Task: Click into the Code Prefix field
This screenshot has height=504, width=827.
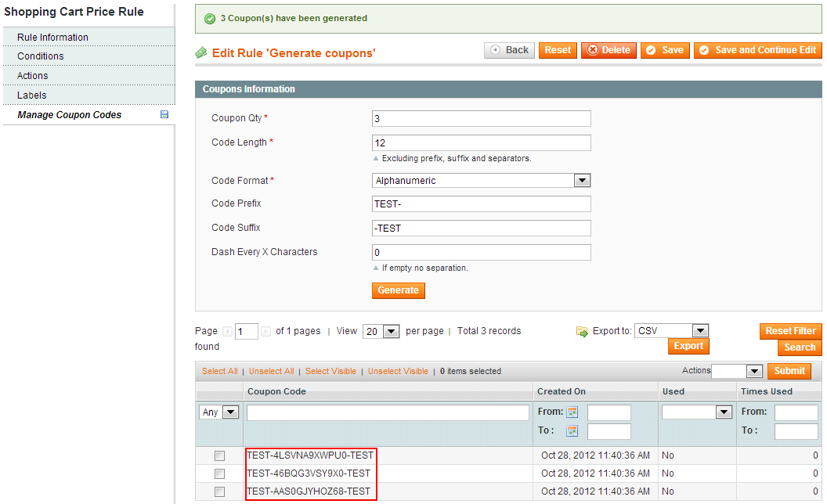Action: point(481,204)
